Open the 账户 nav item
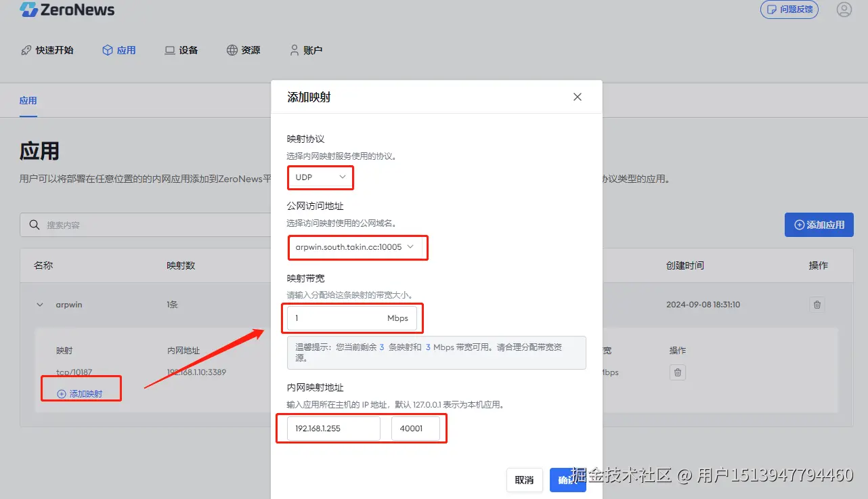Viewport: 868px width, 499px height. point(306,50)
